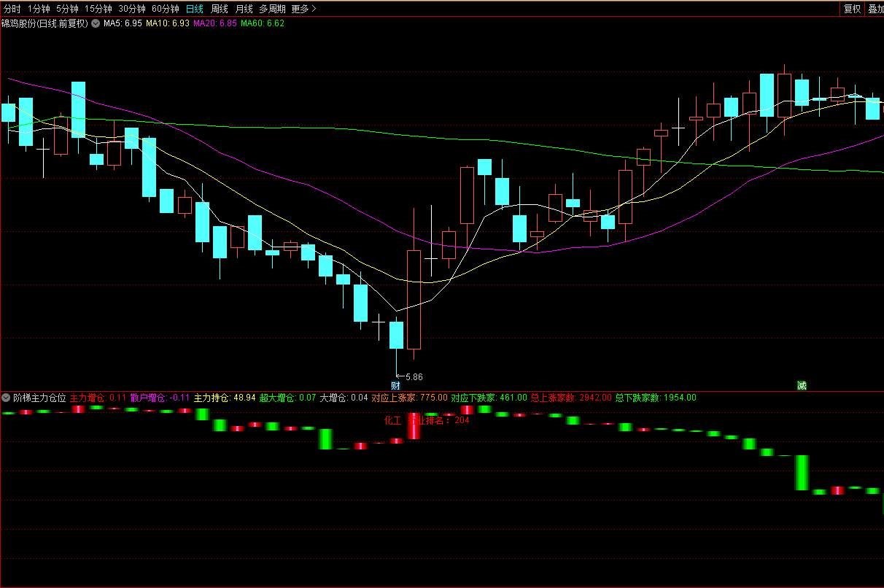Switch to the 分时 intraday view
884x588 pixels.
coord(12,9)
